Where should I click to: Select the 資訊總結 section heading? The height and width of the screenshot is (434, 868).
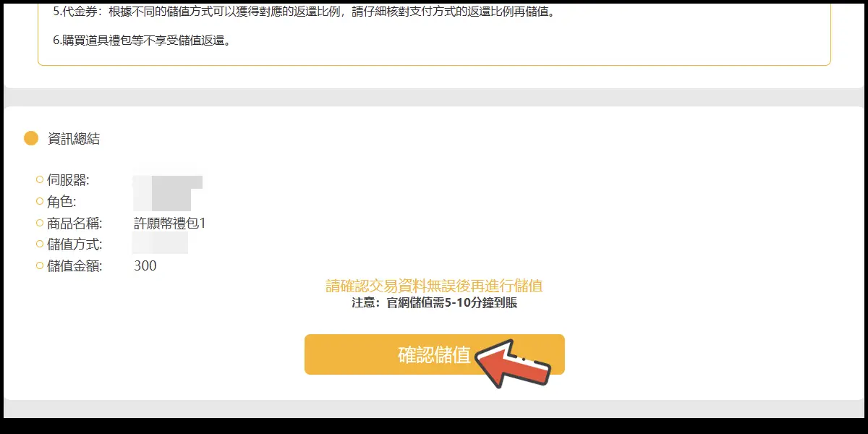[74, 139]
